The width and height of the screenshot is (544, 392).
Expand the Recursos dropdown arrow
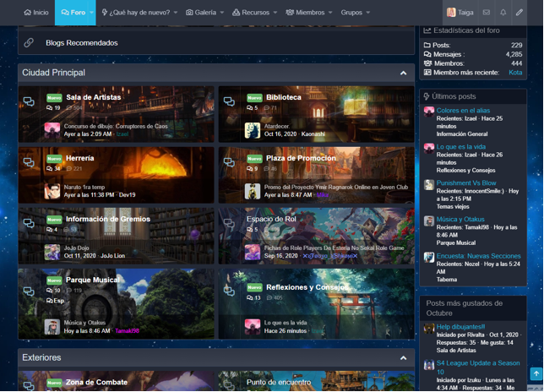point(275,13)
